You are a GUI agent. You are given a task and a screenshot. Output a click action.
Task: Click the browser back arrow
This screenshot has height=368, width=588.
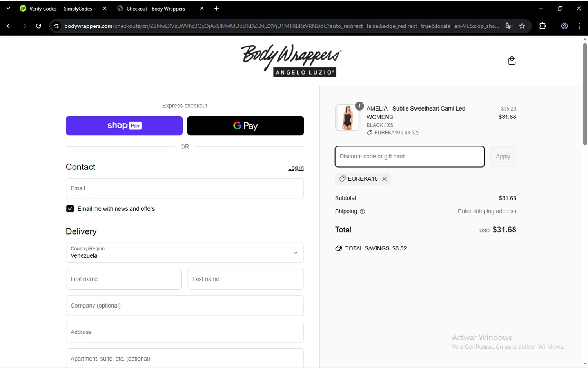pos(9,26)
